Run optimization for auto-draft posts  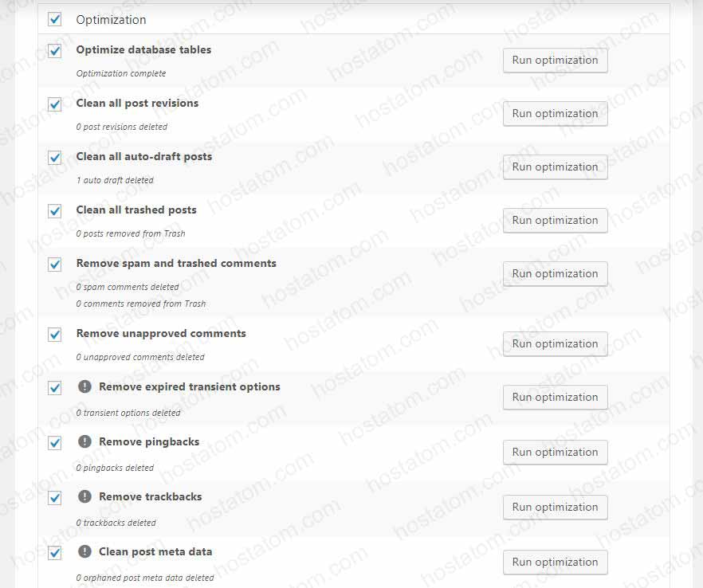click(555, 167)
